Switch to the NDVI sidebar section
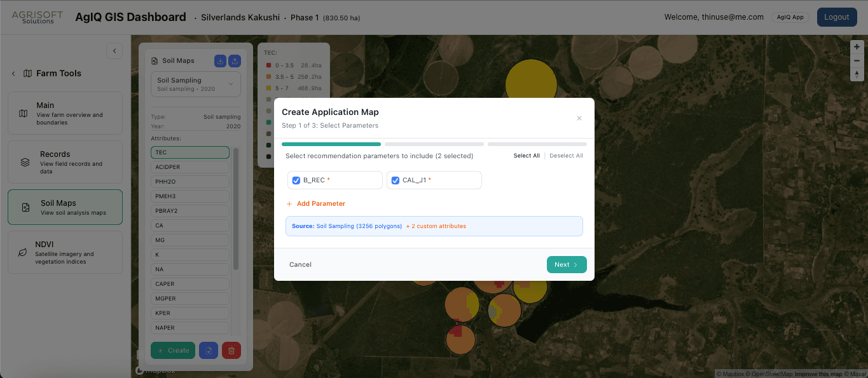This screenshot has height=378, width=868. [x=65, y=252]
